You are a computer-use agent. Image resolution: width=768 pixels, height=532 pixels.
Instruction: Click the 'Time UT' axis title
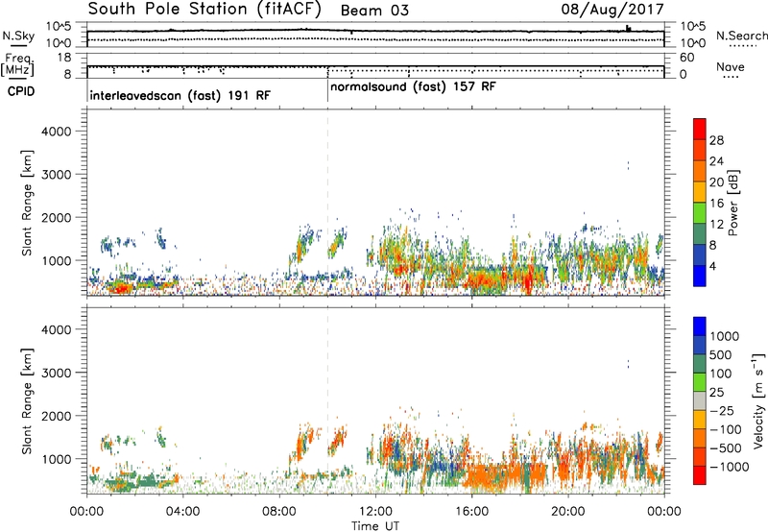click(x=375, y=525)
